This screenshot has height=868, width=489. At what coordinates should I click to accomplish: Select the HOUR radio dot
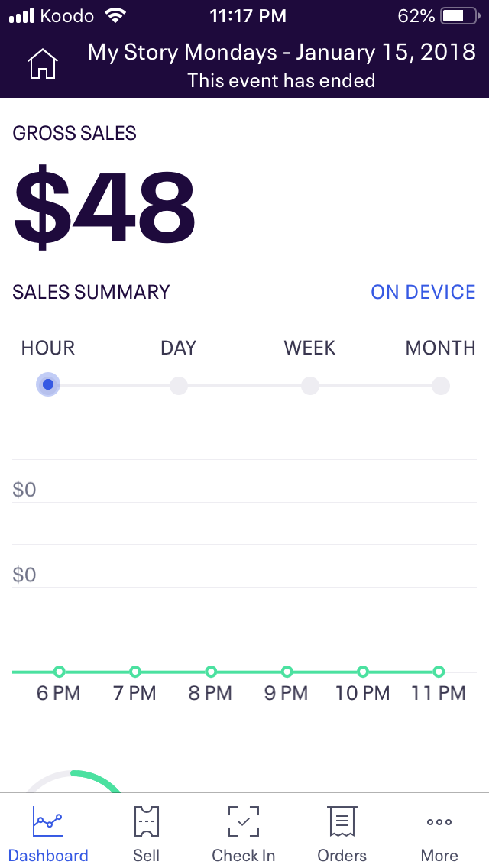coord(48,384)
